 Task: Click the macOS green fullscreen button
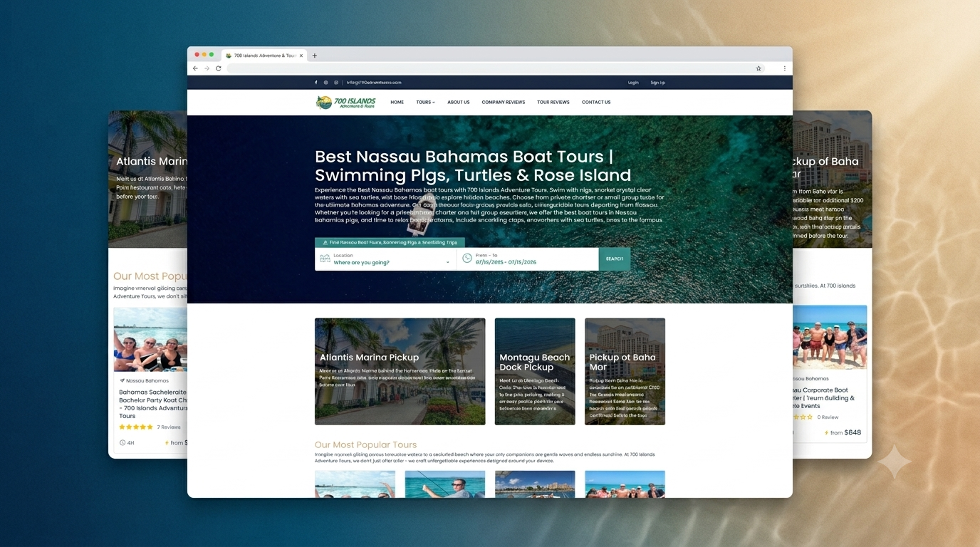pos(212,55)
